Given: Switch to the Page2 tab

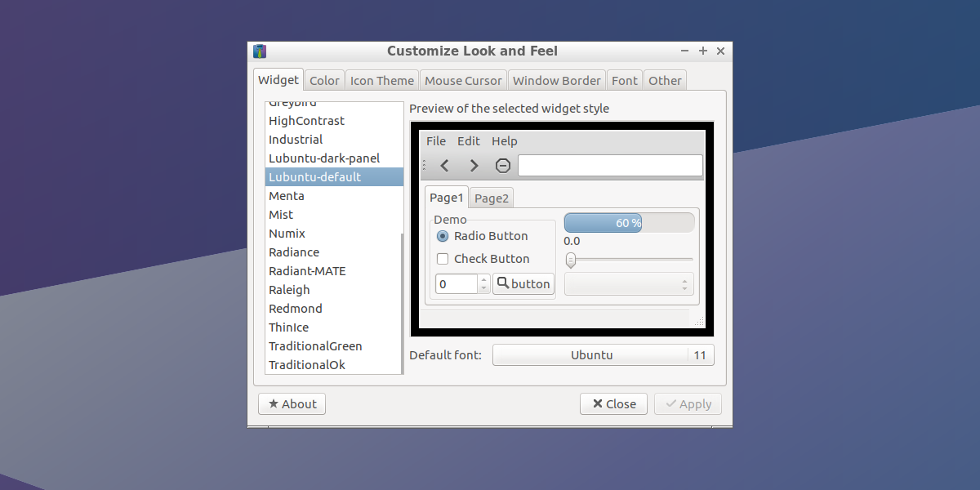Looking at the screenshot, I should [491, 198].
